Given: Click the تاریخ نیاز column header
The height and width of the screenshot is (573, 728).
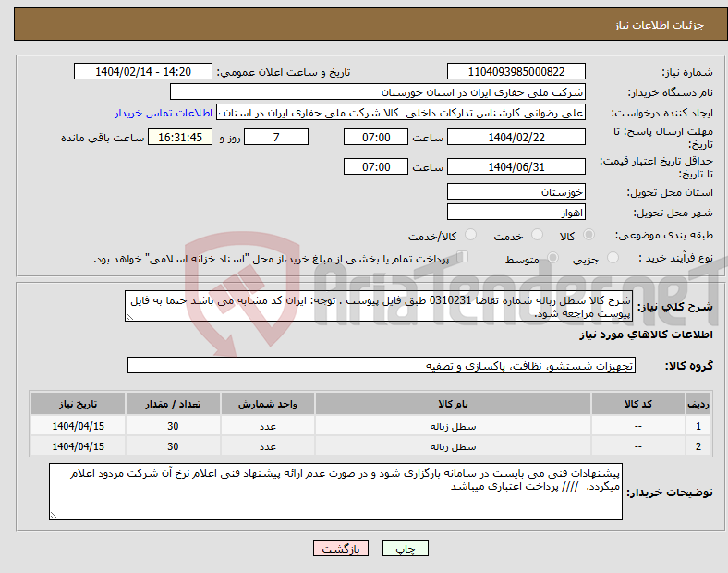Looking at the screenshot, I should (x=78, y=404).
